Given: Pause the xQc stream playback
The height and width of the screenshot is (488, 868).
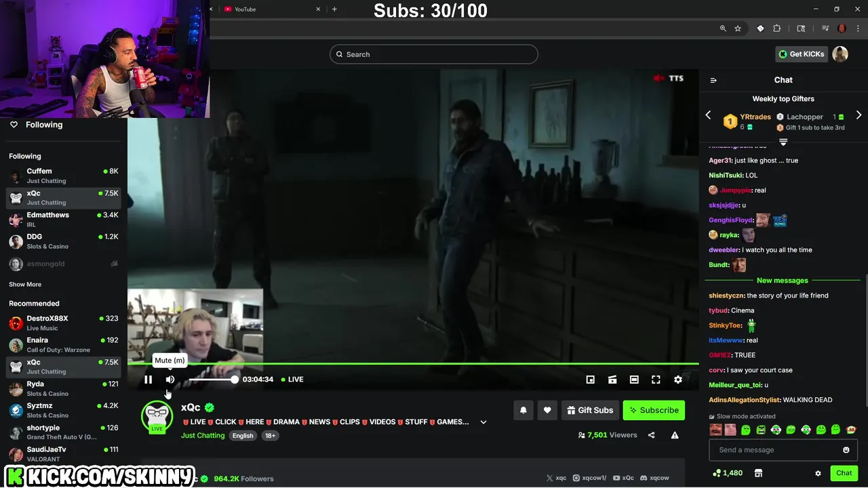Looking at the screenshot, I should point(148,380).
